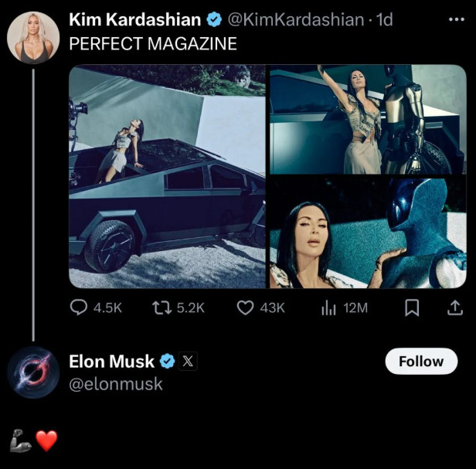This screenshot has width=476, height=469.
Task: Like the tweet with the heart icon
Action: [245, 308]
